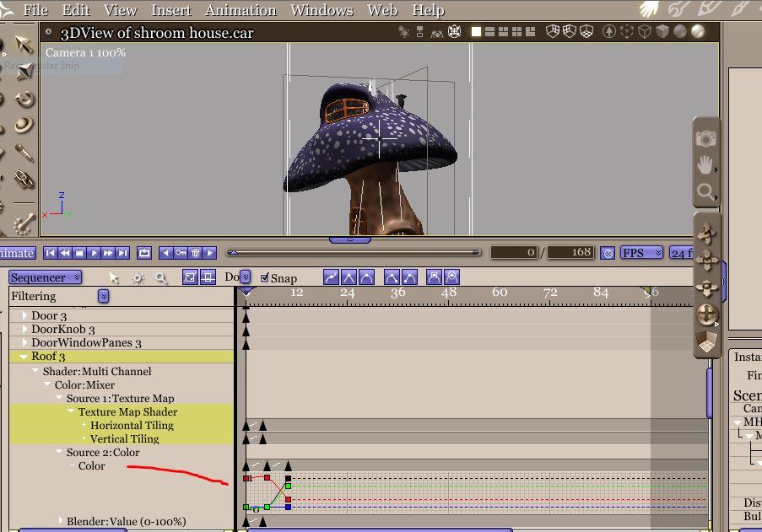
Task: Switch viewport to two horizontal panes layout
Action: pos(489,31)
